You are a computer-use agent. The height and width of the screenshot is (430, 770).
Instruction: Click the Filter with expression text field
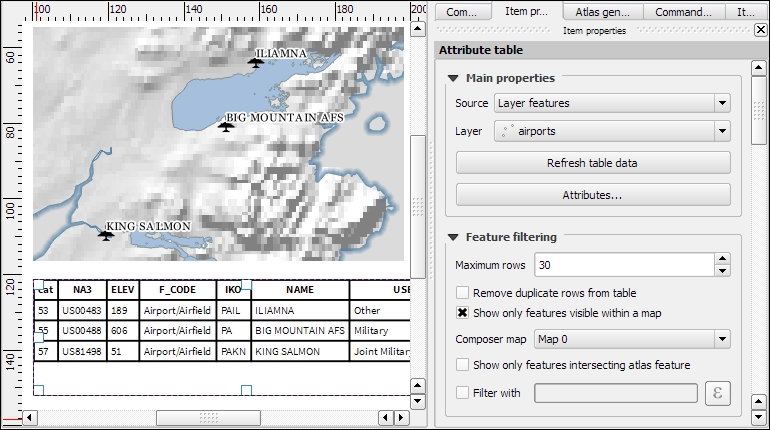coord(616,393)
